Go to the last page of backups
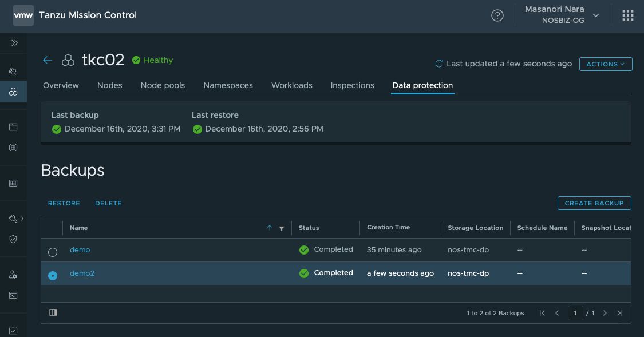 [x=620, y=313]
